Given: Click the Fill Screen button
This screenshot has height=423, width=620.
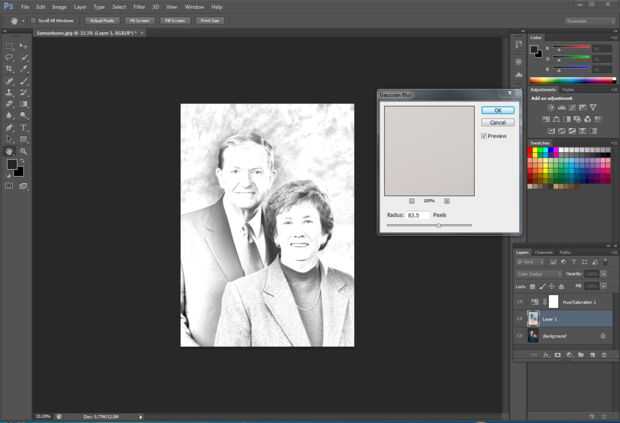Looking at the screenshot, I should coord(175,21).
